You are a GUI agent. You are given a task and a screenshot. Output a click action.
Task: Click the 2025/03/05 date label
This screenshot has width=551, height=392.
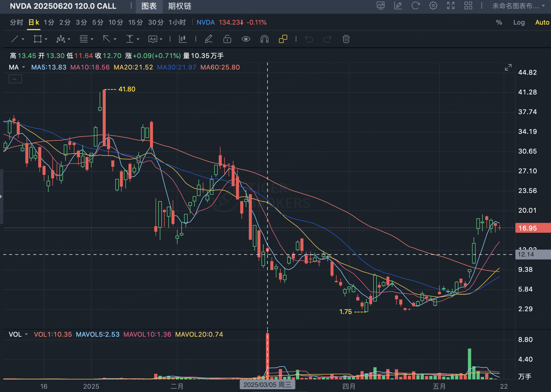tap(267, 385)
